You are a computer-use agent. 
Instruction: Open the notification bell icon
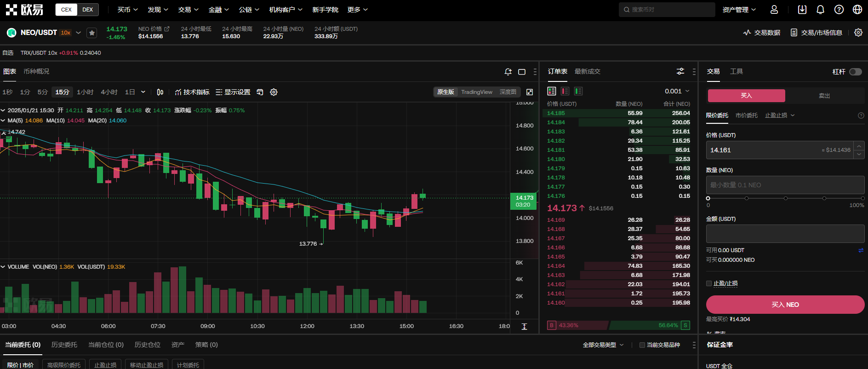click(820, 10)
